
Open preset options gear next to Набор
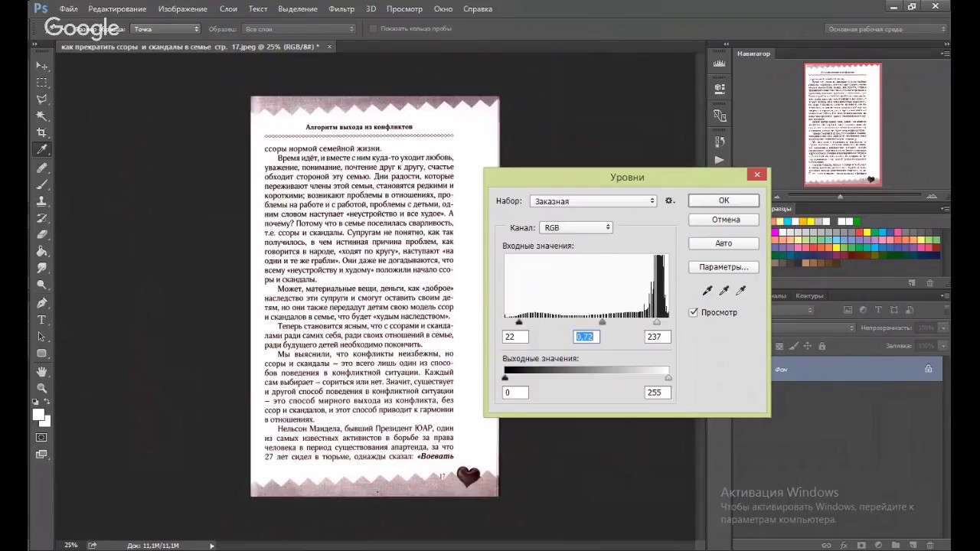coord(670,201)
